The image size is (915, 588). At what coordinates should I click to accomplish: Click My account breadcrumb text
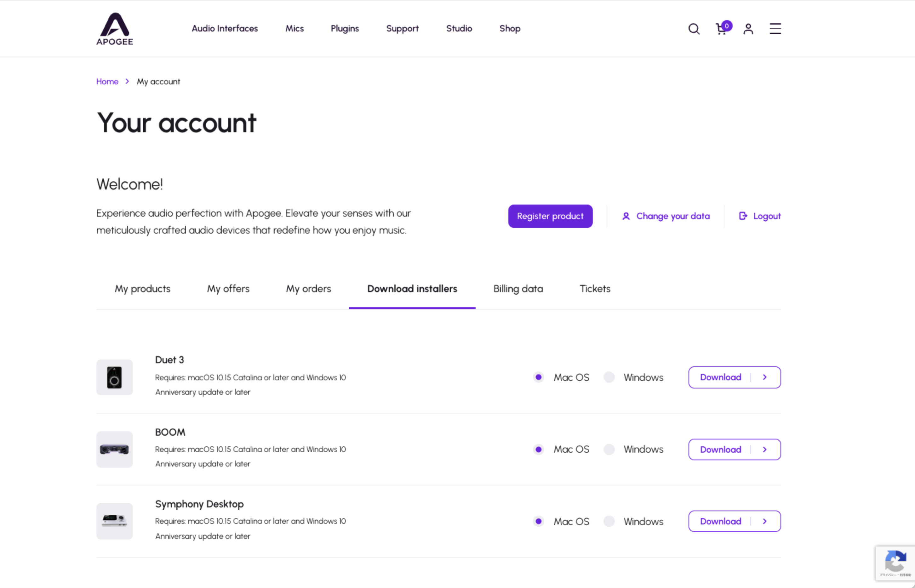pyautogui.click(x=158, y=82)
